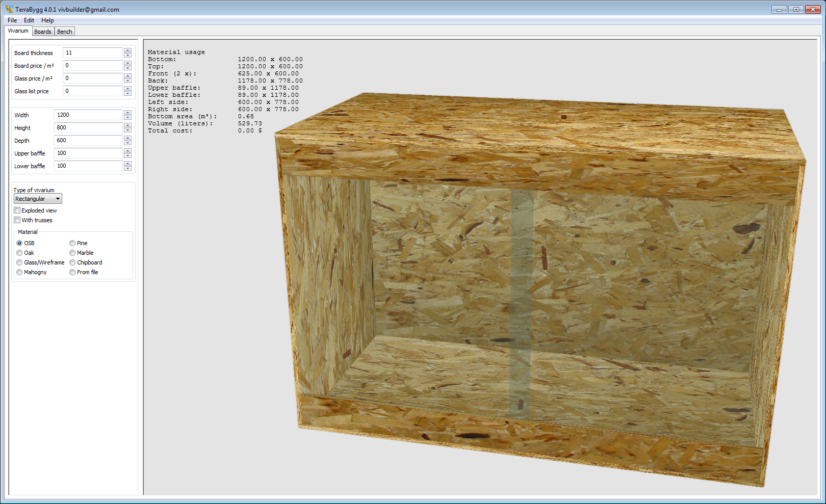The image size is (826, 504).
Task: Click the Glass list price input field
Action: pos(93,91)
